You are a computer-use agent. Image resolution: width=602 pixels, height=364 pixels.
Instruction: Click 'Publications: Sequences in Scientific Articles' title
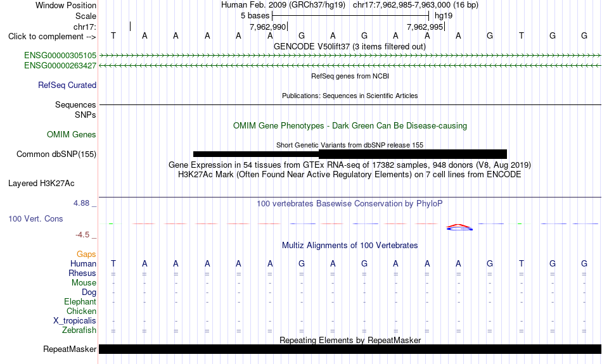click(350, 96)
